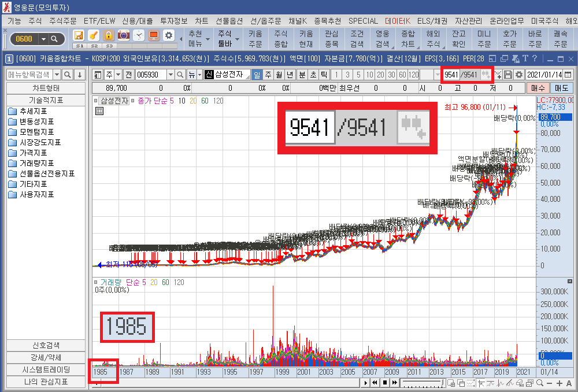Open chart settings gear near date field
578x392 pixels.
pos(519,75)
